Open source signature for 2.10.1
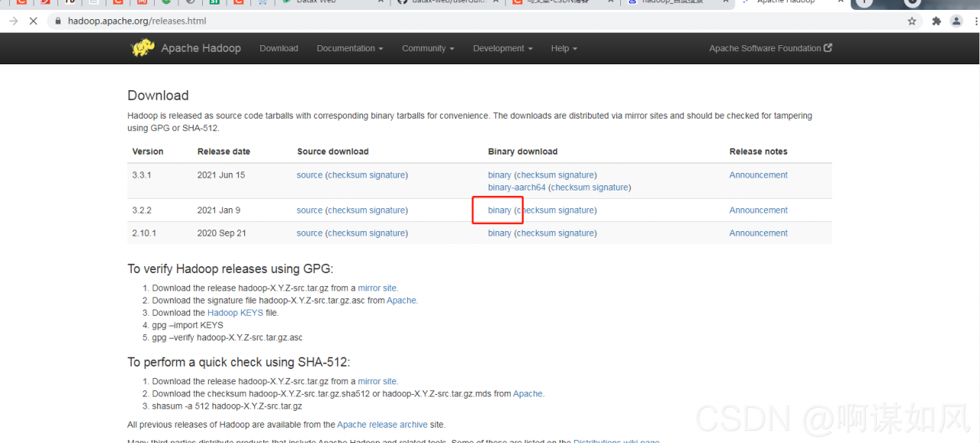980x443 pixels. click(387, 233)
